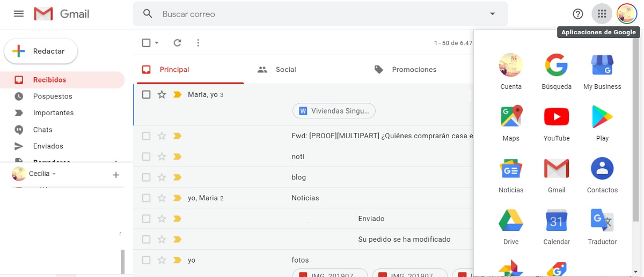644x277 pixels.
Task: Open the Drive app
Action: tap(511, 227)
